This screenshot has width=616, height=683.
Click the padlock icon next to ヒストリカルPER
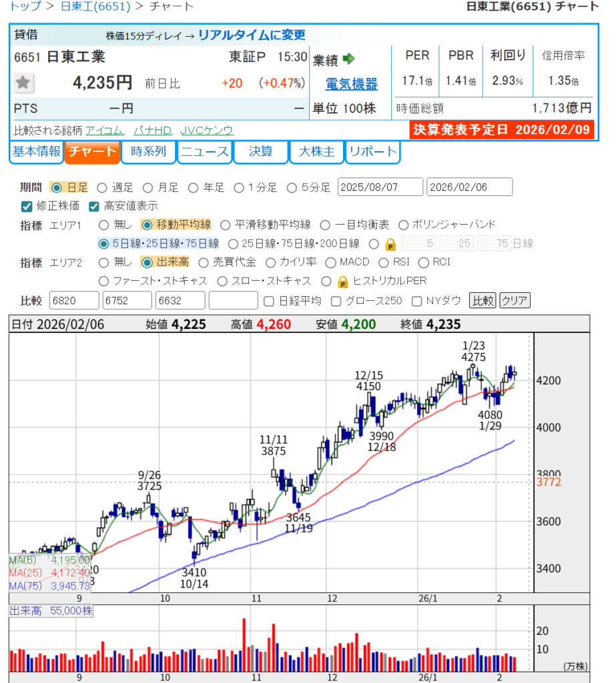[342, 281]
